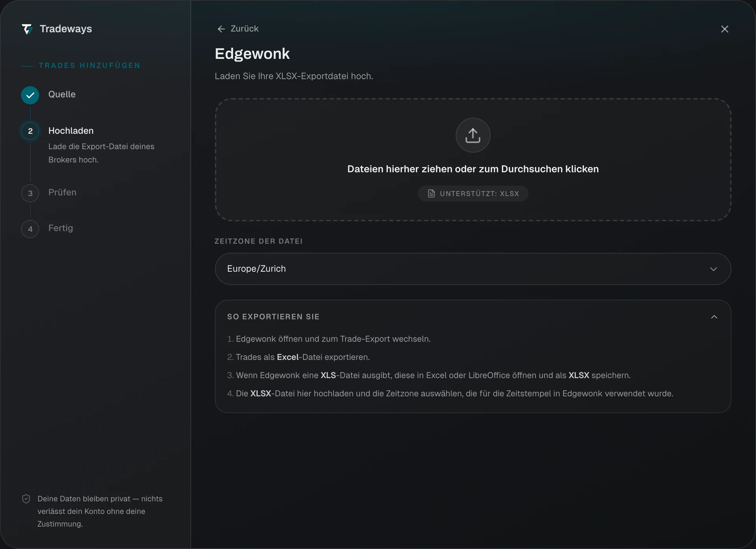Select the Prüfen step label
756x549 pixels.
coord(62,192)
